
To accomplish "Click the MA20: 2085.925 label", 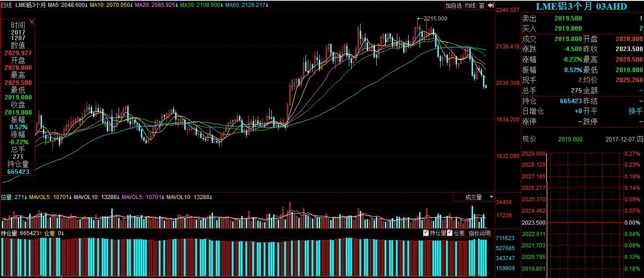I will pyautogui.click(x=156, y=5).
